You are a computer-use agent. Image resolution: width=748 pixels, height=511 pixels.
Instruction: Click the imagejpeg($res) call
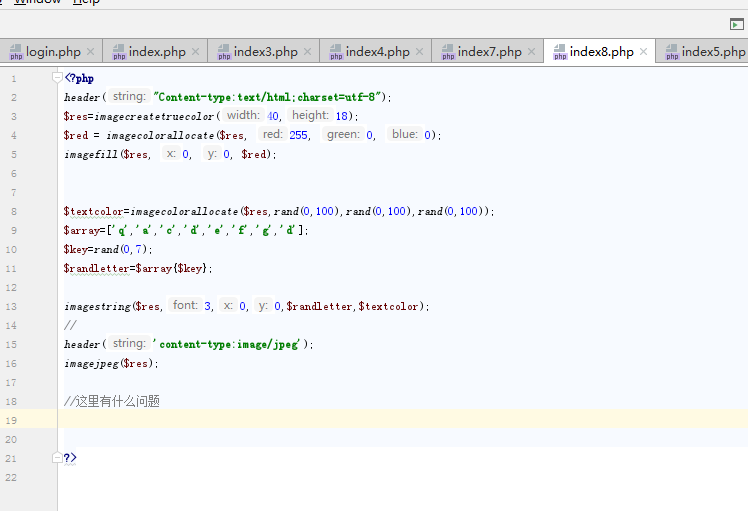(x=109, y=364)
